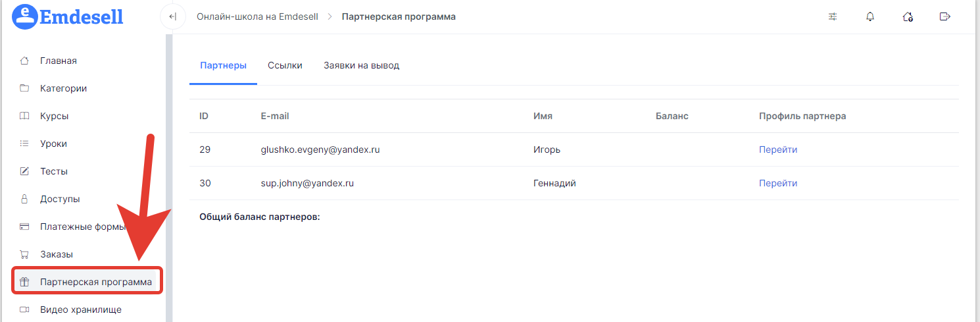
Task: Click the Доступы lock icon
Action: coord(24,199)
